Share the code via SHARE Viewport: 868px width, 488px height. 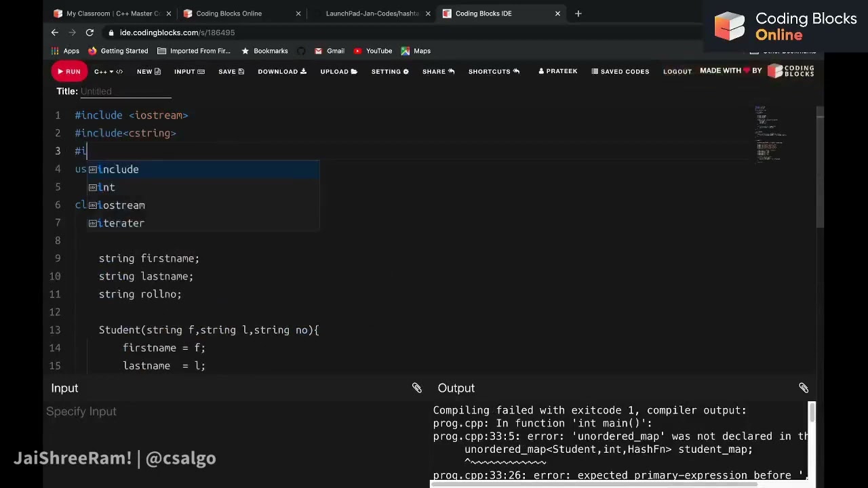(438, 71)
